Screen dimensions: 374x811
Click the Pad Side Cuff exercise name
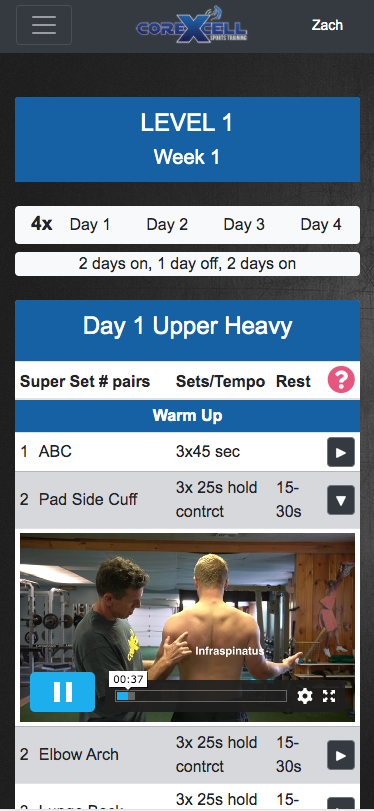pos(88,500)
